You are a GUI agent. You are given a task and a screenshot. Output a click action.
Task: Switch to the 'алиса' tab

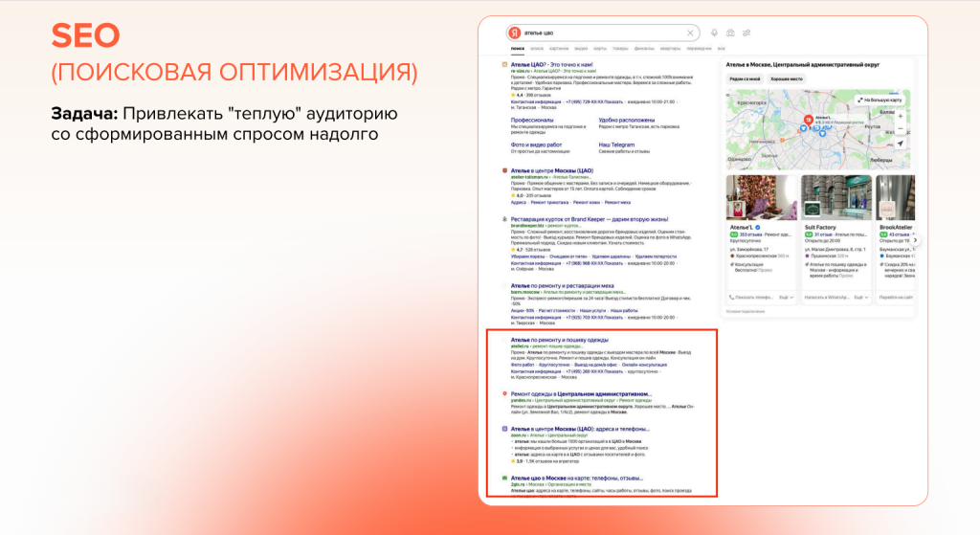[536, 48]
